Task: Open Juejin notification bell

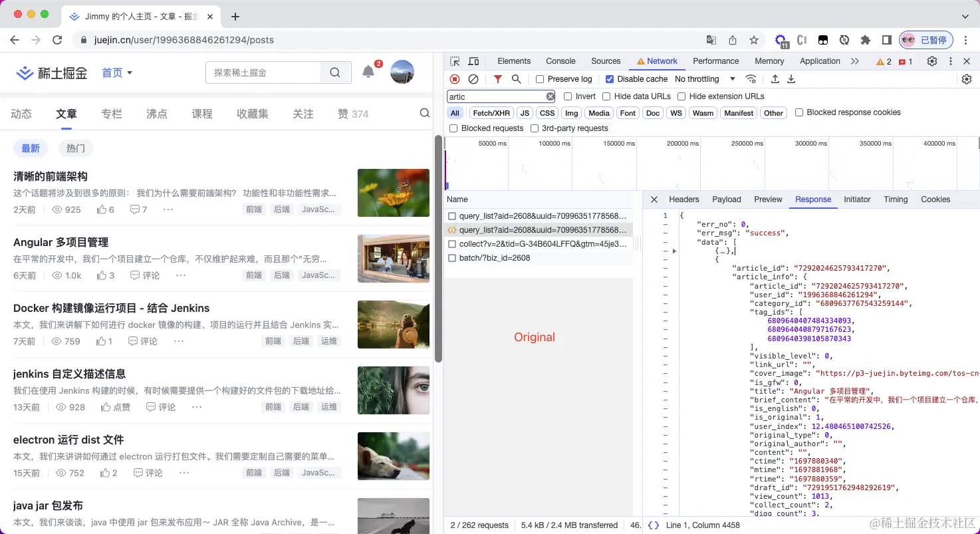Action: [368, 72]
